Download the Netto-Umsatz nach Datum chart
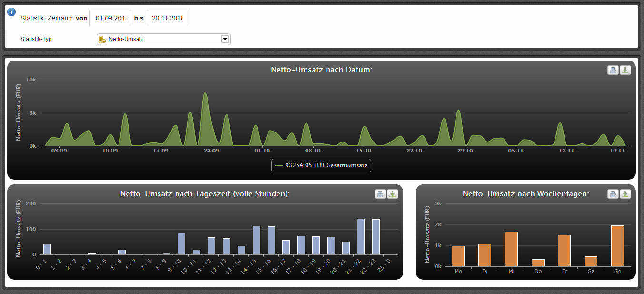 coord(625,71)
